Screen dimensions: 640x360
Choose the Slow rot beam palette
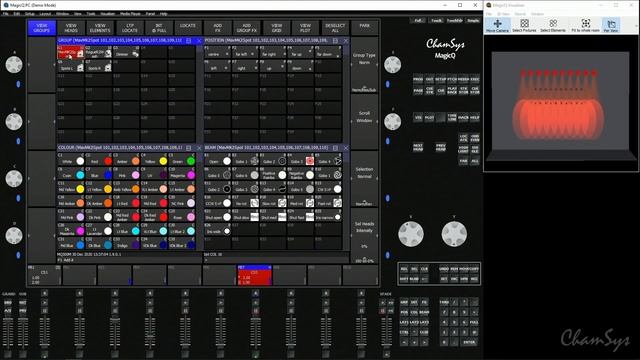coord(273,202)
